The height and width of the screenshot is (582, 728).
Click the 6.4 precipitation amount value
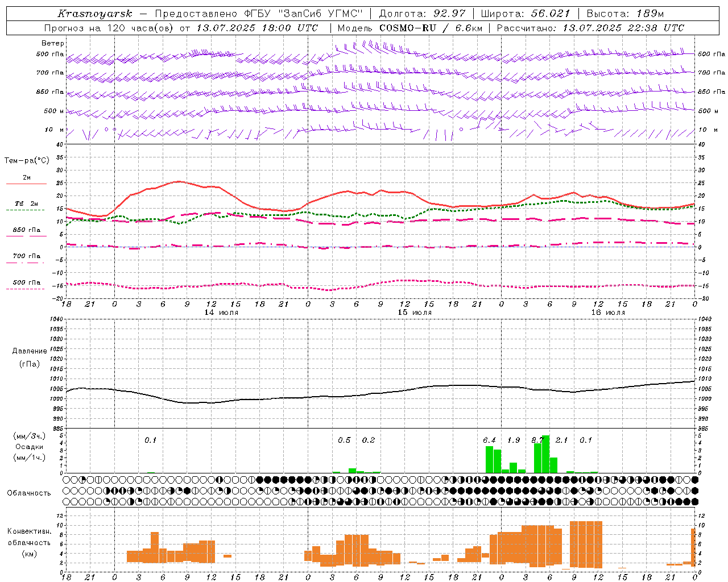coord(489,440)
